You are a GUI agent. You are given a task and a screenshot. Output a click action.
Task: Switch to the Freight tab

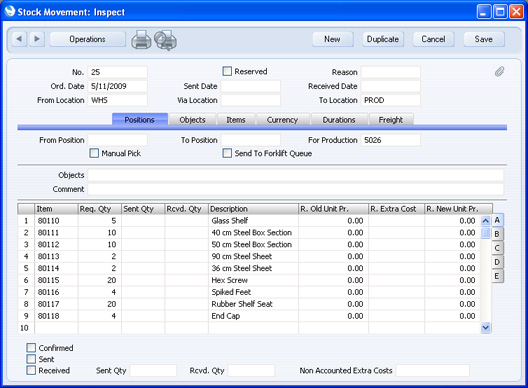click(391, 120)
